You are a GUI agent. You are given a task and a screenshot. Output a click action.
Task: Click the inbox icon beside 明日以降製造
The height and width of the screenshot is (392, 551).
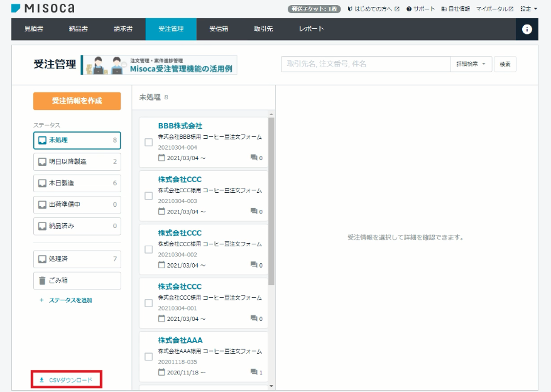click(x=42, y=161)
